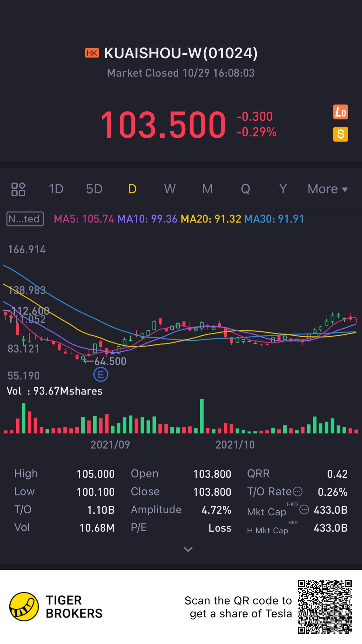362x644 pixels.
Task: Tap the tallest green volume bar
Action: point(202,416)
